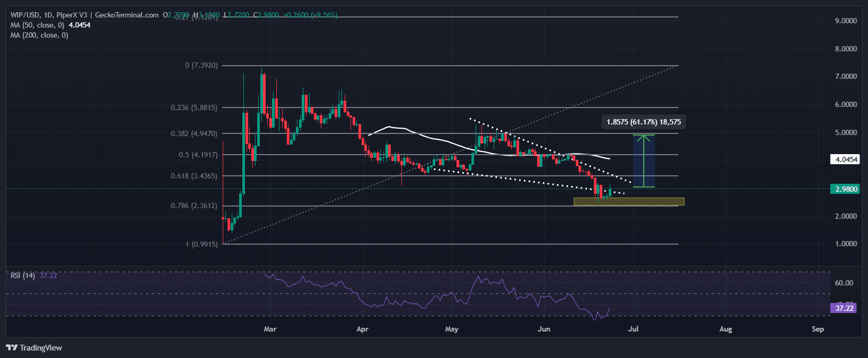Screen dimensions: 868x358
Task: Click the Apr date axis label
Action: click(362, 329)
